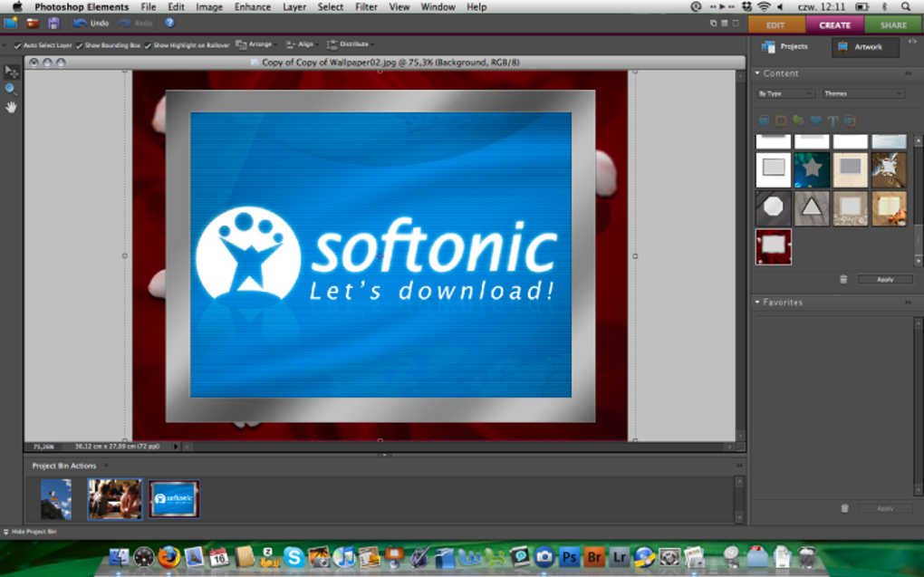Open the Projects panel tab
The image size is (924, 577).
[784, 46]
